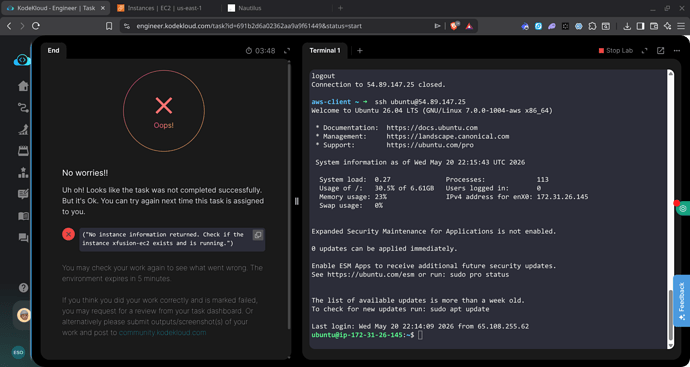Image resolution: width=690 pixels, height=367 pixels.
Task: Click the ESO badge in sidebar
Action: pyautogui.click(x=18, y=352)
